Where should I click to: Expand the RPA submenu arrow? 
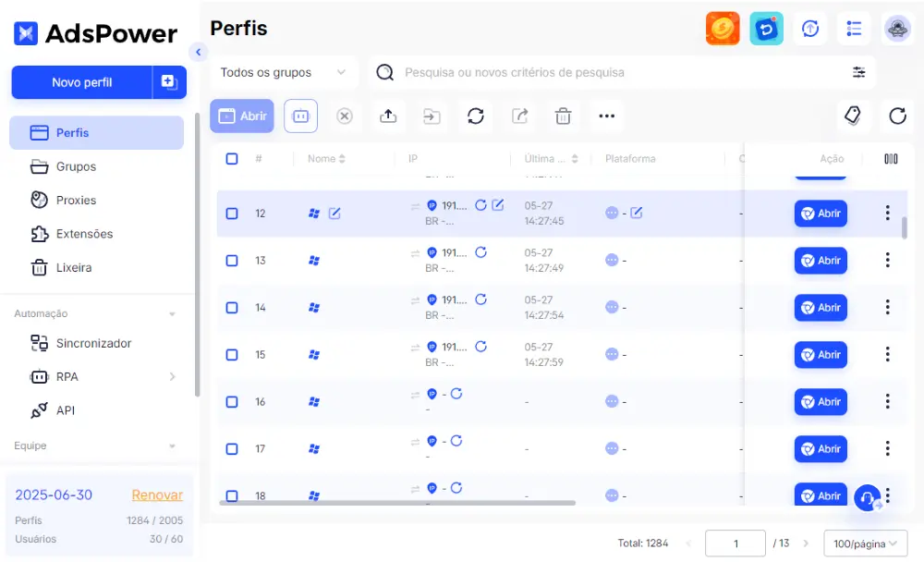(x=172, y=377)
